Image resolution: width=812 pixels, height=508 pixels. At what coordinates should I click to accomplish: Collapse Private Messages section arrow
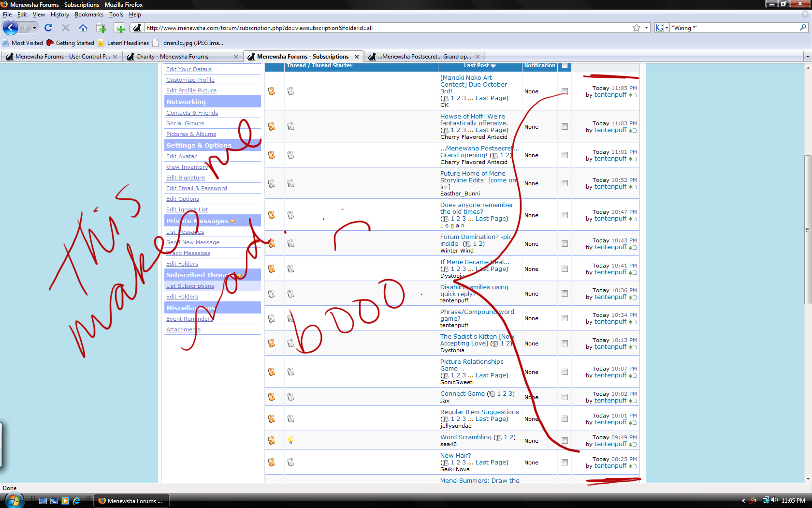(x=233, y=221)
